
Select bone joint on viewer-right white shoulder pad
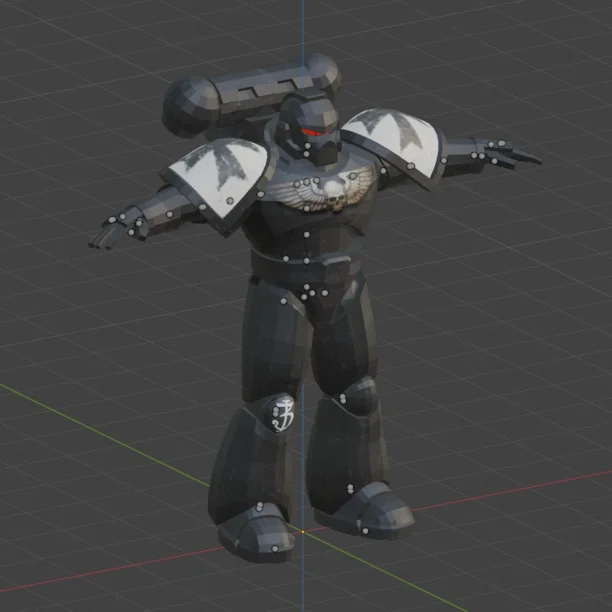pyautogui.click(x=410, y=166)
